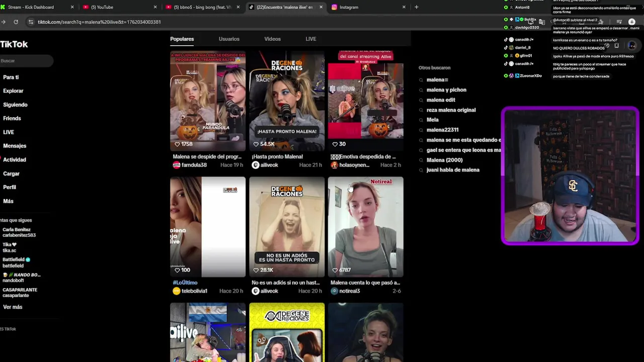Open site information icon in address bar
The image size is (644, 362).
[31, 22]
